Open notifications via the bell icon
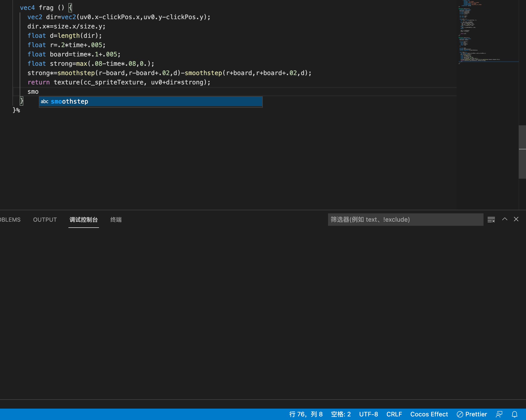The image size is (526, 420). pyautogui.click(x=515, y=414)
